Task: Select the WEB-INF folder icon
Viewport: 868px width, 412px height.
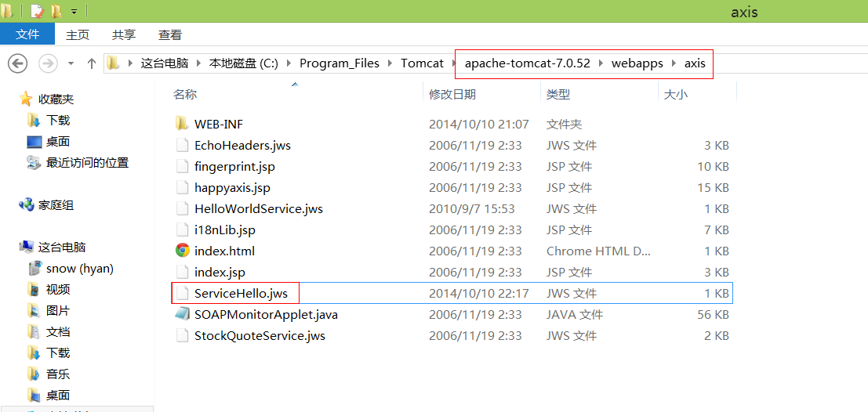Action: point(182,124)
